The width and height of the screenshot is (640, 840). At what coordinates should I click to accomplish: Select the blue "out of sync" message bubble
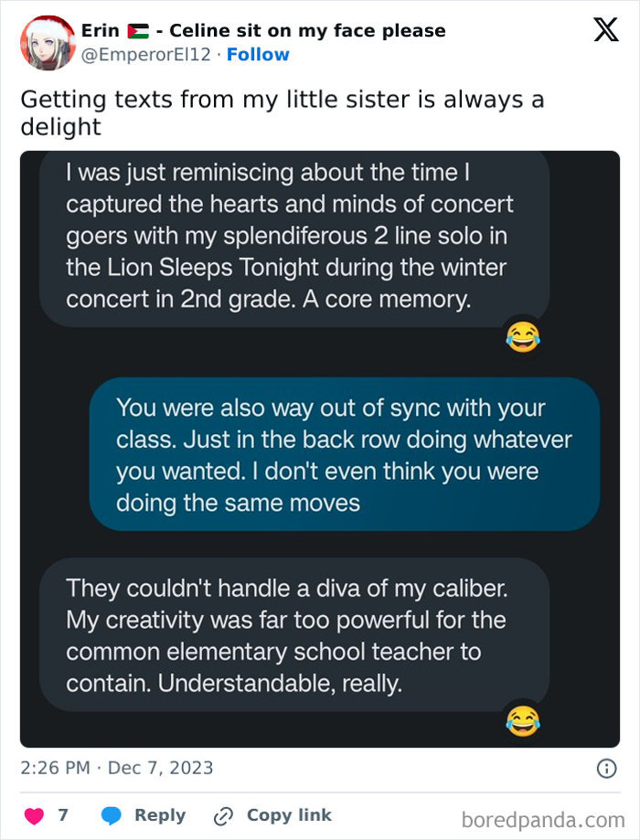[x=344, y=454]
